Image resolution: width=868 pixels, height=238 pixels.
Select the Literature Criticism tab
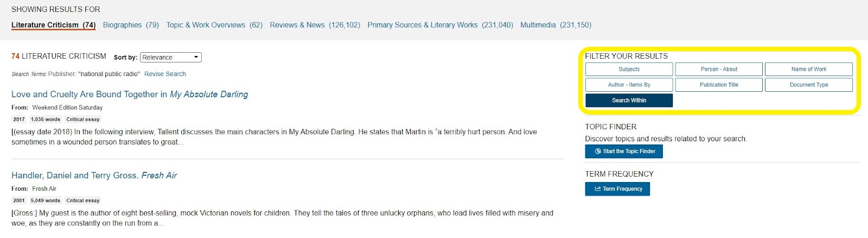(x=53, y=25)
